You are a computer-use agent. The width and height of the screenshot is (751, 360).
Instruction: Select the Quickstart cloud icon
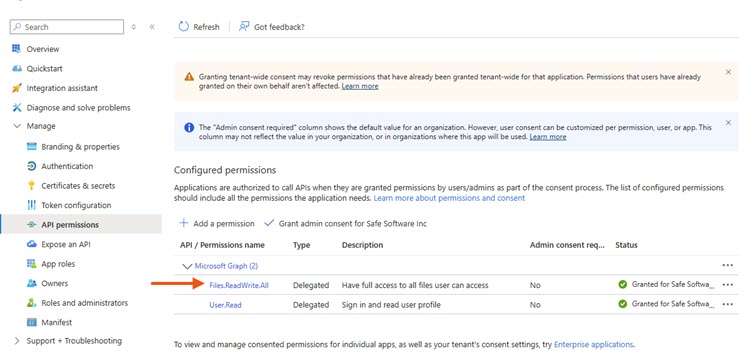coord(17,68)
